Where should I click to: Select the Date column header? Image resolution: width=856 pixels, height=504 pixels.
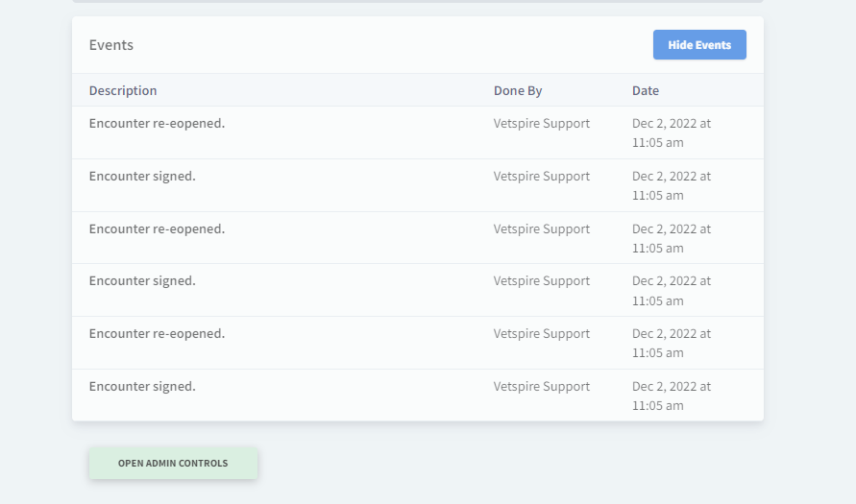point(646,91)
